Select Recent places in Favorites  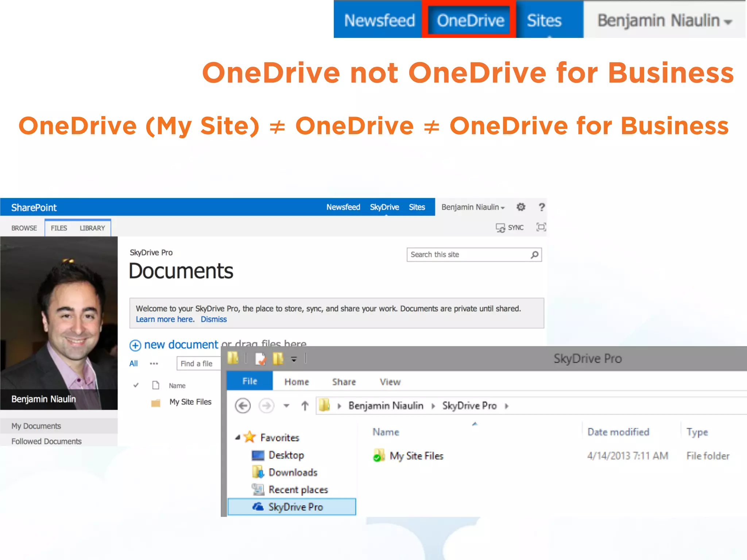(x=298, y=490)
